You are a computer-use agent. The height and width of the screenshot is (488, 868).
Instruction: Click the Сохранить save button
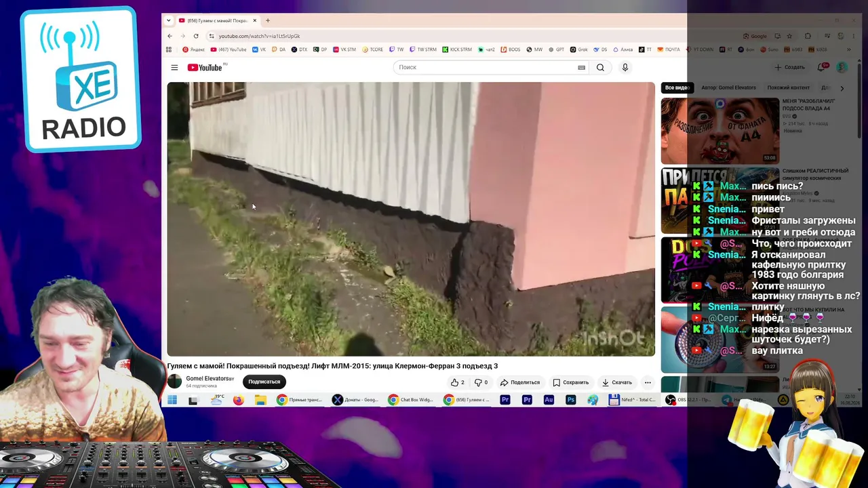pos(570,382)
